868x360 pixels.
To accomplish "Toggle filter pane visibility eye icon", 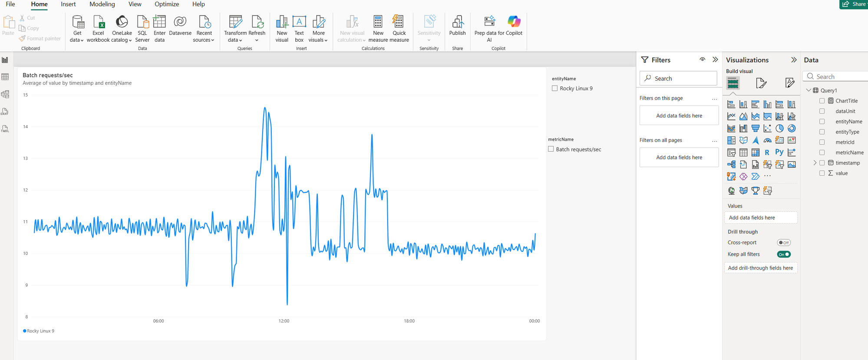I will (702, 59).
